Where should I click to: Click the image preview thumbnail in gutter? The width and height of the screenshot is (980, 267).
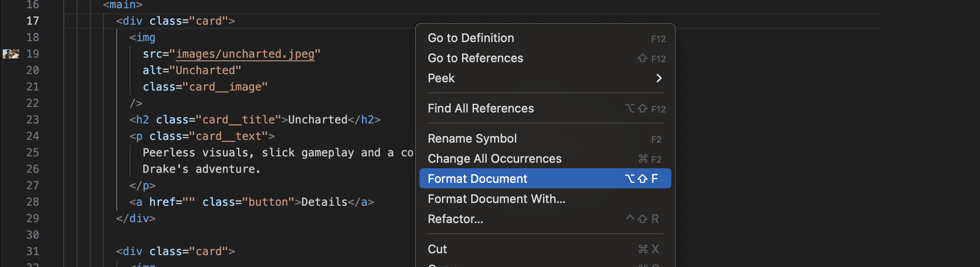[11, 54]
